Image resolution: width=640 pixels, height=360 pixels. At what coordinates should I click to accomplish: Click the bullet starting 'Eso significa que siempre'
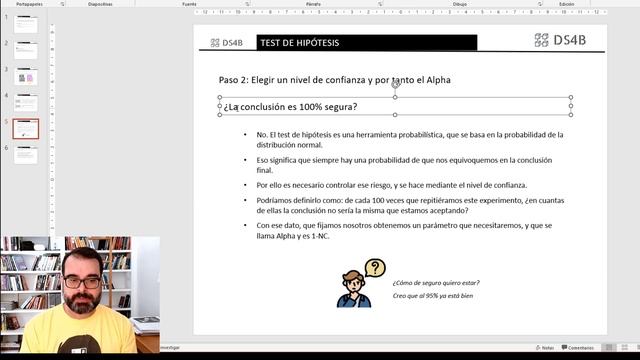point(404,165)
